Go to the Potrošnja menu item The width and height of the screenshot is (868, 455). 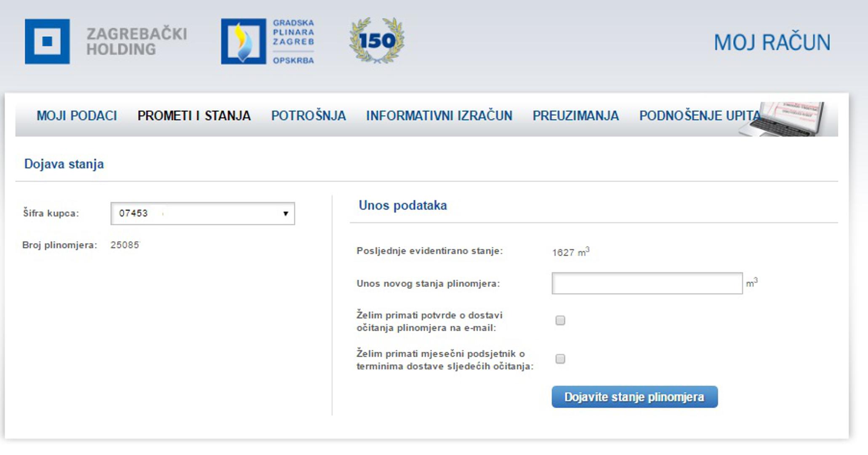[308, 116]
